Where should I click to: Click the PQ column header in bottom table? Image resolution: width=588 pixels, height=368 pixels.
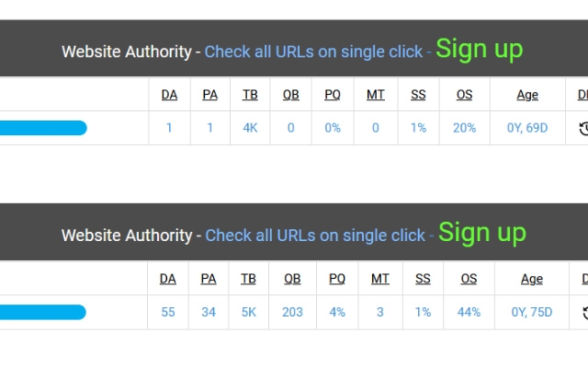(x=337, y=279)
